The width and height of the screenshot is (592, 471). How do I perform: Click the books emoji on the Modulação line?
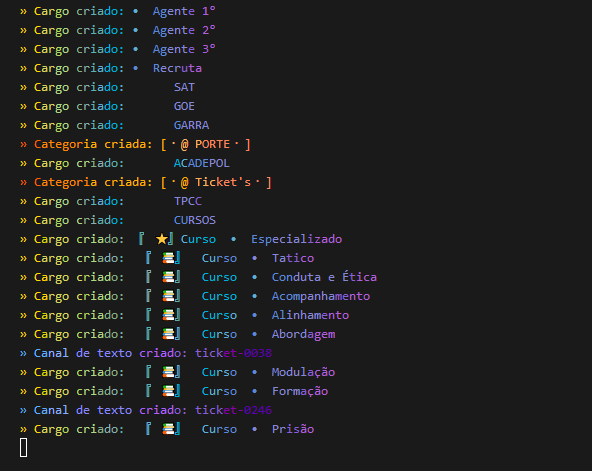168,372
